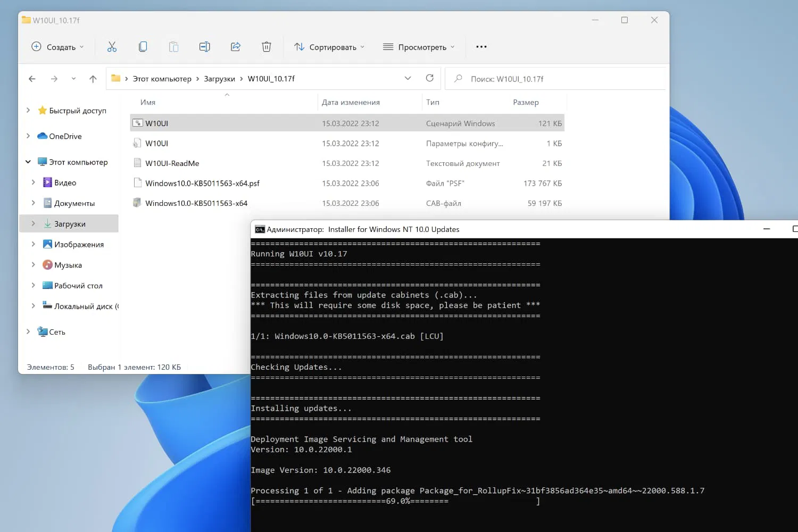Image resolution: width=798 pixels, height=532 pixels.
Task: Click the Cut scissors icon in Explorer toolbar
Action: (112, 47)
